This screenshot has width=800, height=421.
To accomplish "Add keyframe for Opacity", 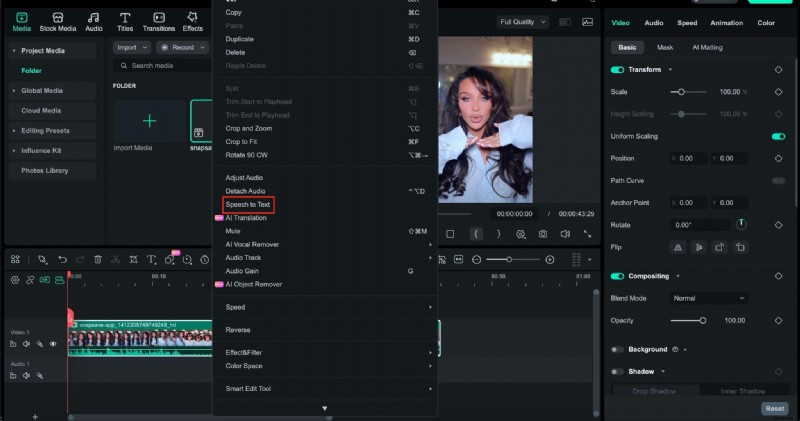I will (779, 320).
